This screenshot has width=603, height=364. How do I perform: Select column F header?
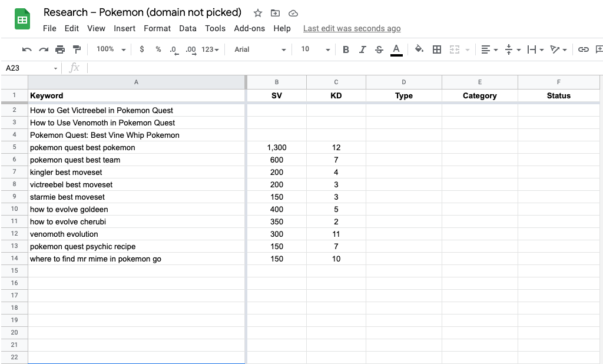point(559,82)
